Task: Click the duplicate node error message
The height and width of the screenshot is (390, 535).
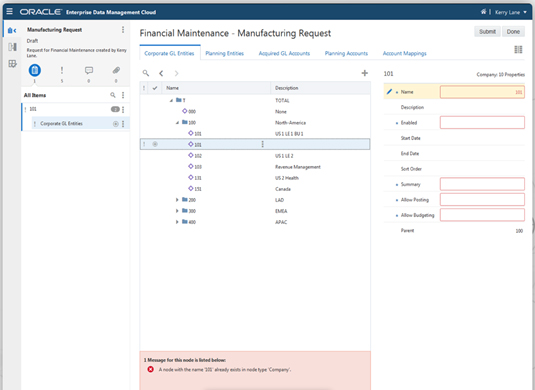Action: (x=225, y=370)
